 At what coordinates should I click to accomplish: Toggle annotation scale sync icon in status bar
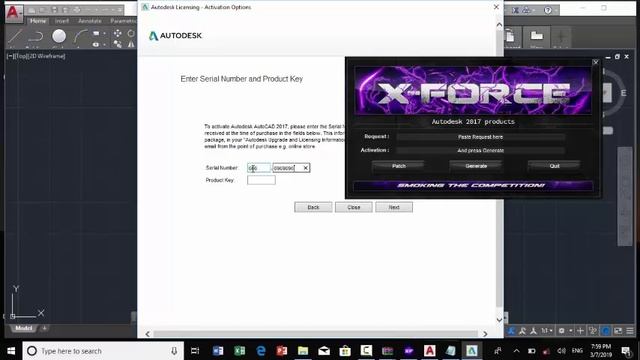coord(533,331)
